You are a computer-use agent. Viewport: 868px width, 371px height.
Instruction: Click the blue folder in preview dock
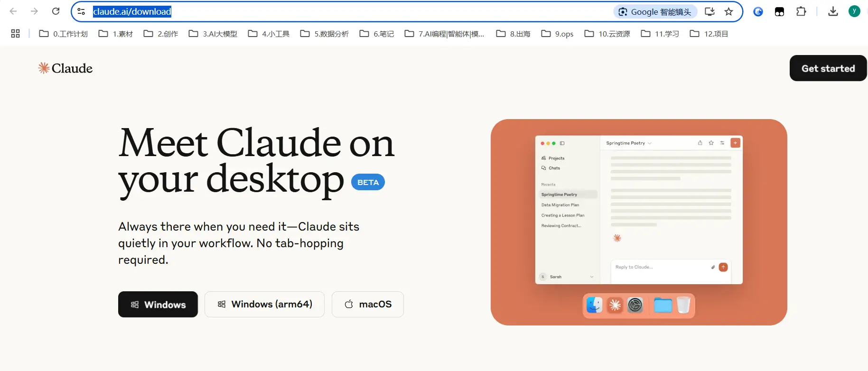[663, 305]
